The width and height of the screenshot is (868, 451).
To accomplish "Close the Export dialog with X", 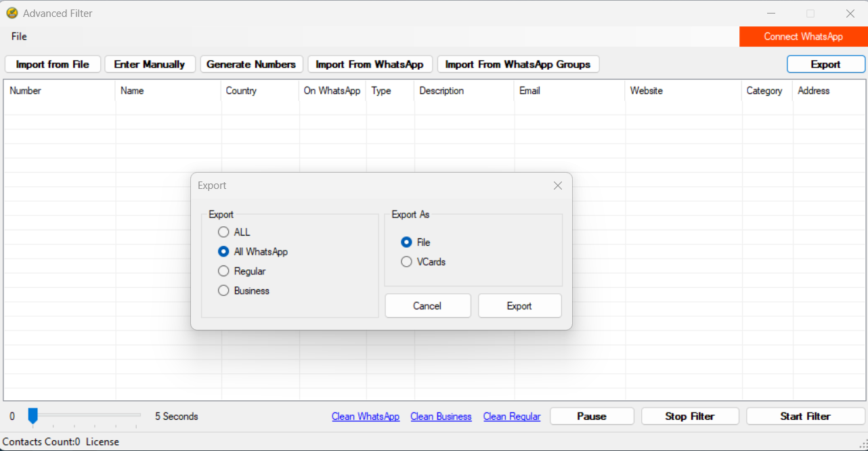I will coord(557,186).
